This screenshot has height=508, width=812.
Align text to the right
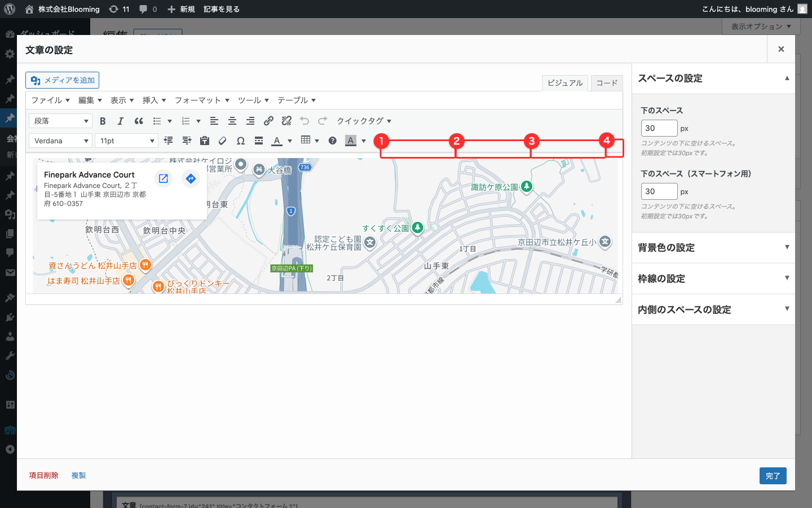point(250,121)
